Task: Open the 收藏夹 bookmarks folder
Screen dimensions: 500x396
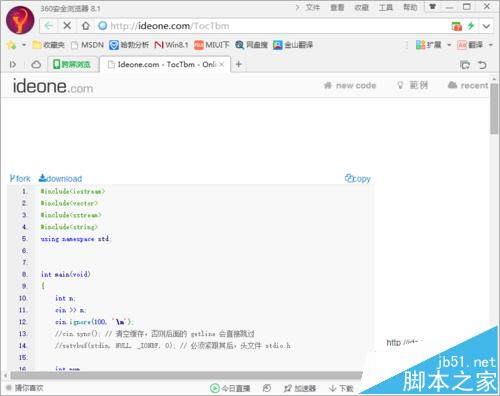Action: (x=49, y=45)
